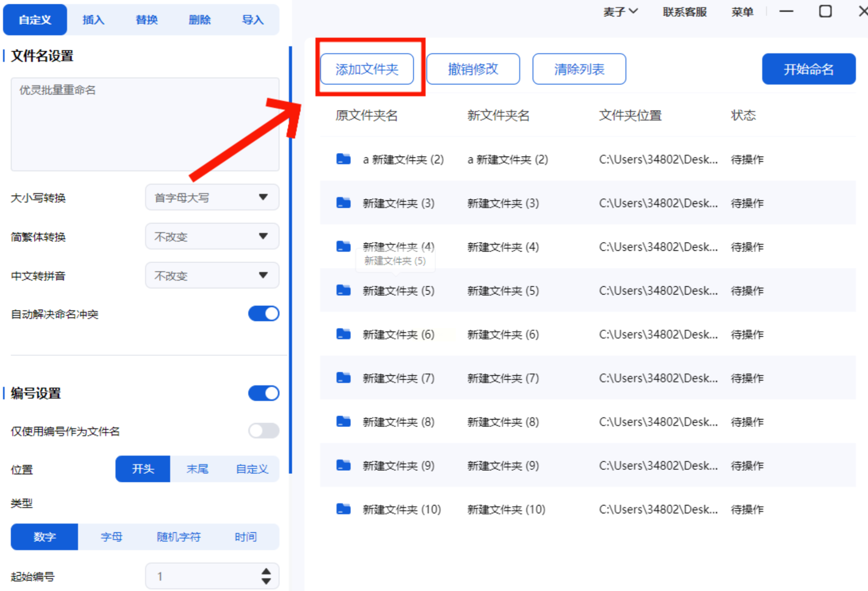868x591 pixels.
Task: Open the 大小写转换 dropdown
Action: tap(212, 197)
